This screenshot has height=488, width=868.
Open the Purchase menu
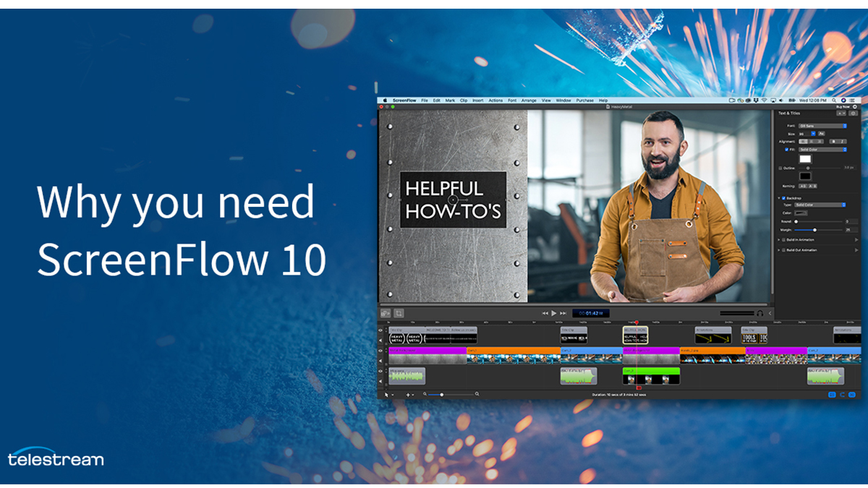click(584, 100)
